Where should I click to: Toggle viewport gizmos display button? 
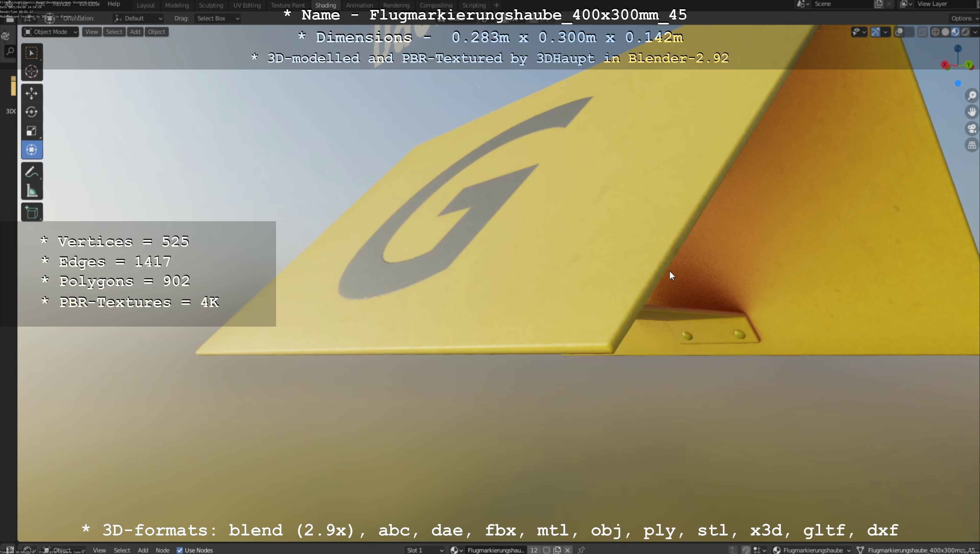pos(875,32)
